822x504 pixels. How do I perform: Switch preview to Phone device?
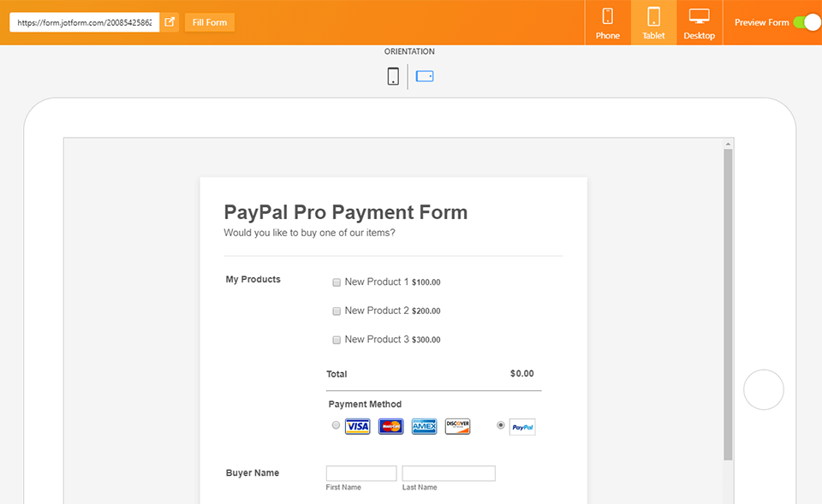pyautogui.click(x=608, y=21)
